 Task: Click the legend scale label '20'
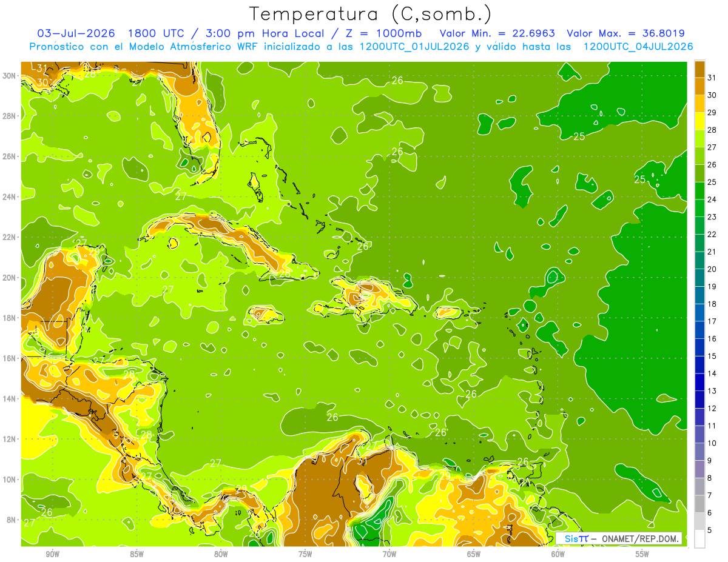712,269
